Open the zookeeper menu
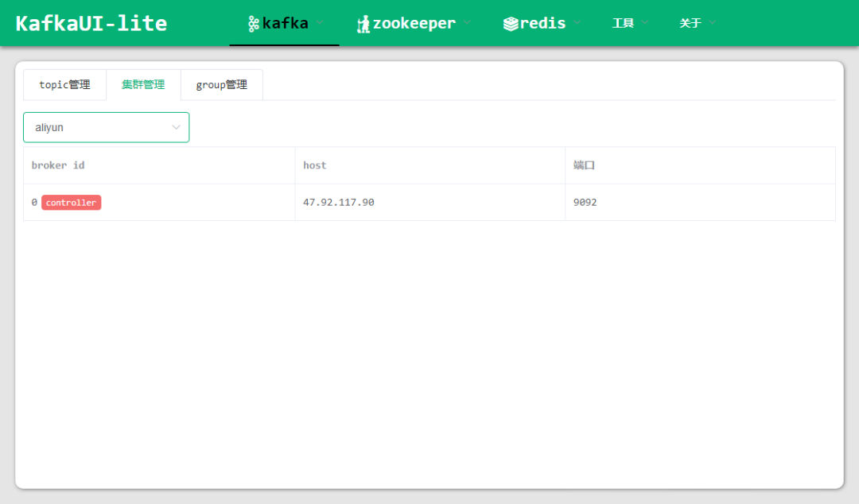 tap(413, 23)
